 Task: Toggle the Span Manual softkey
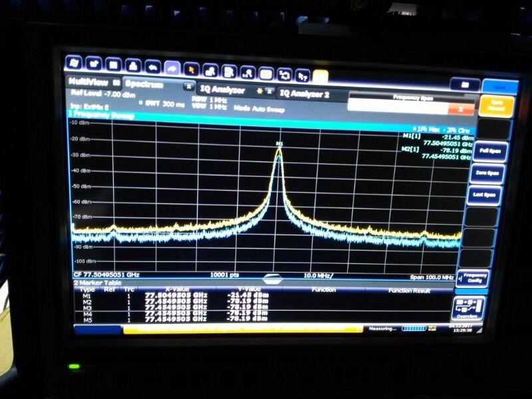click(497, 106)
